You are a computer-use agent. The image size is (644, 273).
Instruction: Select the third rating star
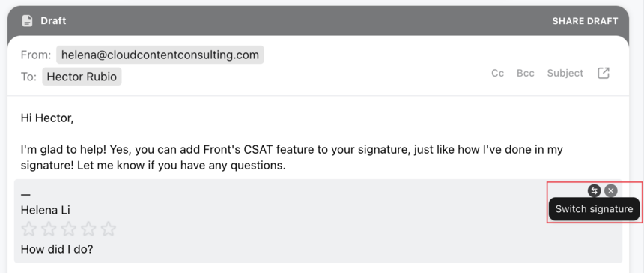click(x=69, y=229)
